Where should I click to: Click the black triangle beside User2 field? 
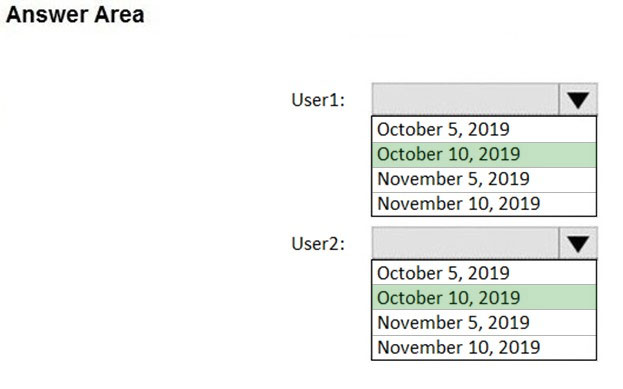click(578, 244)
